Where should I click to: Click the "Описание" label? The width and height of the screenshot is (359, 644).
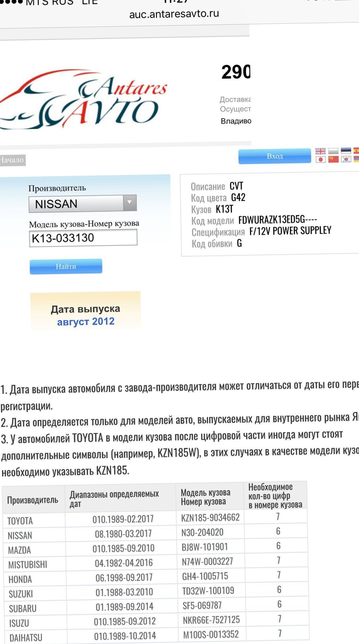coord(208,186)
